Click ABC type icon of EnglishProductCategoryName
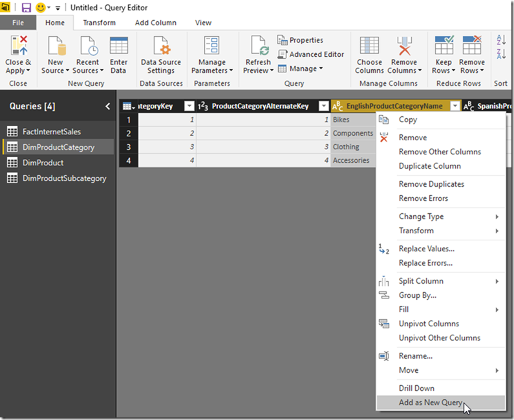The width and height of the screenshot is (514, 420). [x=337, y=106]
